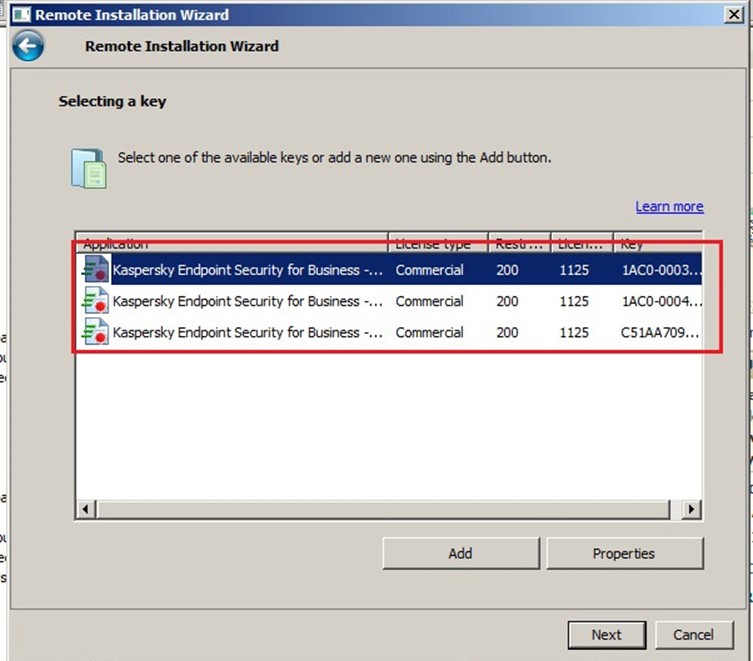Select the Kaspersky row with key C51AA709
The width and height of the screenshot is (753, 661).
tap(389, 332)
